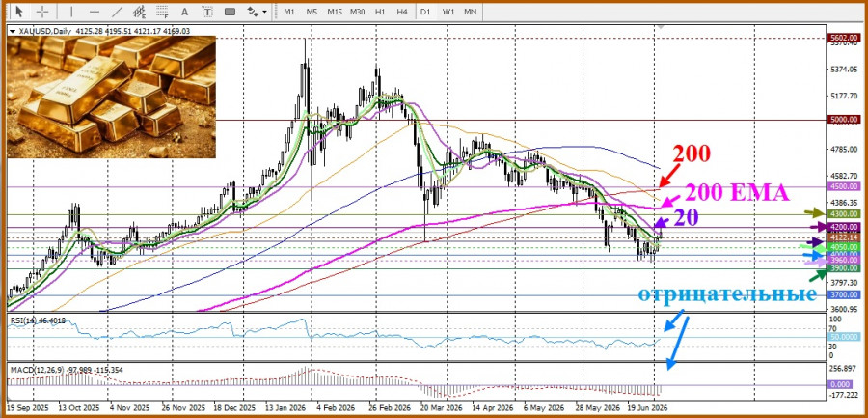Draw a vertical line tool

coord(70,11)
